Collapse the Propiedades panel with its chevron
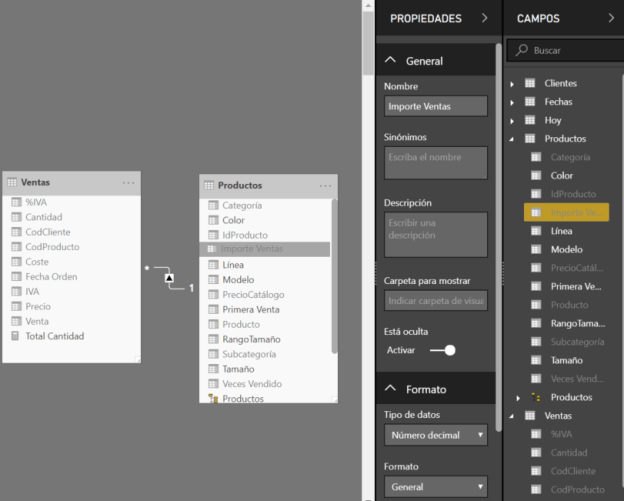The height and width of the screenshot is (501, 624). [x=484, y=18]
